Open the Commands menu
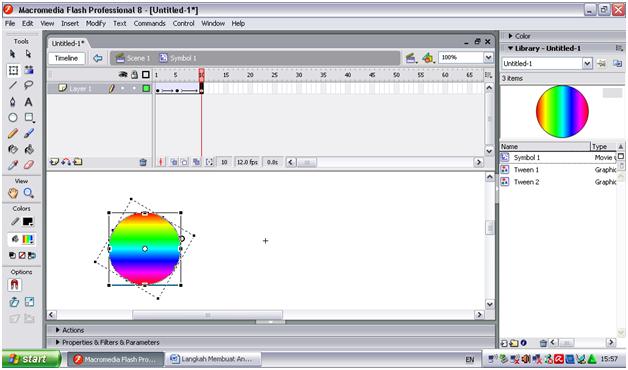This screenshot has height=370, width=628. (x=149, y=24)
